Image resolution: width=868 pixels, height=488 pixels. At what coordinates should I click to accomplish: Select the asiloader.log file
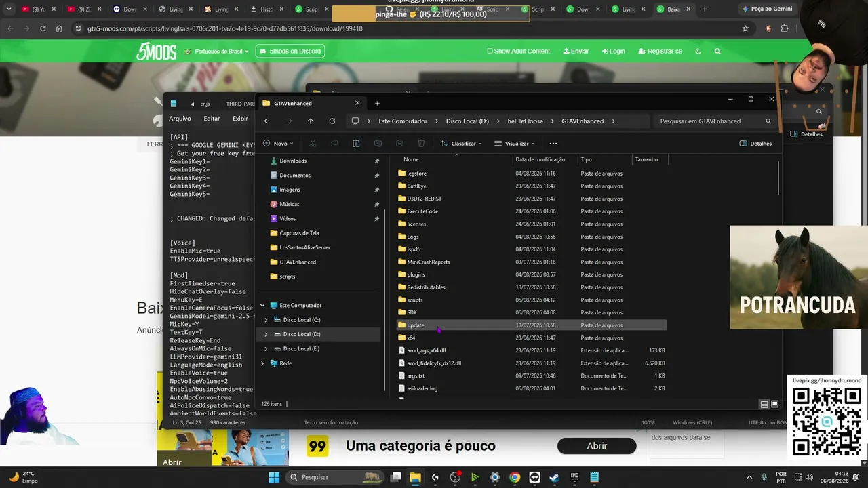pyautogui.click(x=531, y=388)
